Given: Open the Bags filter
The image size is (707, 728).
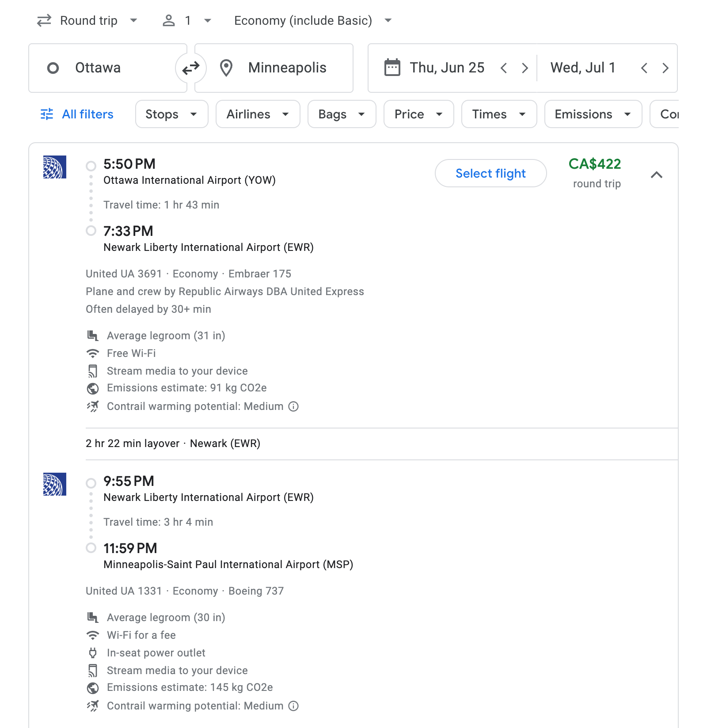Looking at the screenshot, I should (342, 114).
